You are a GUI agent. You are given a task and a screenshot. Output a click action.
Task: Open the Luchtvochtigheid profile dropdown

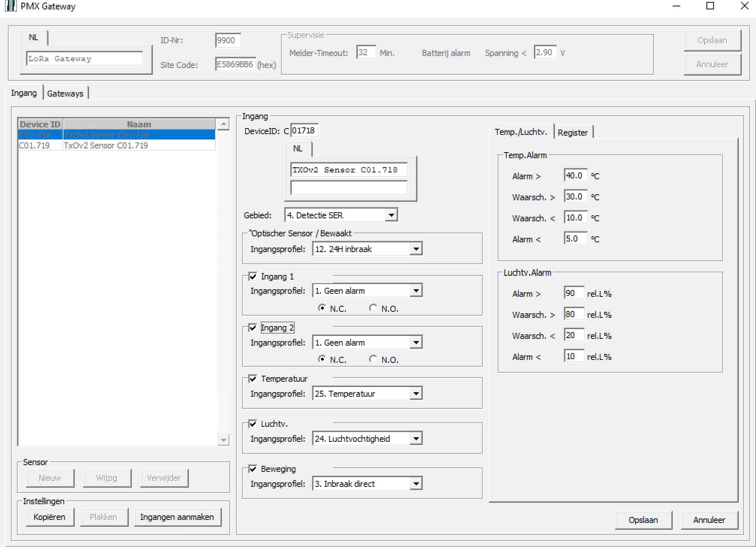click(x=416, y=439)
